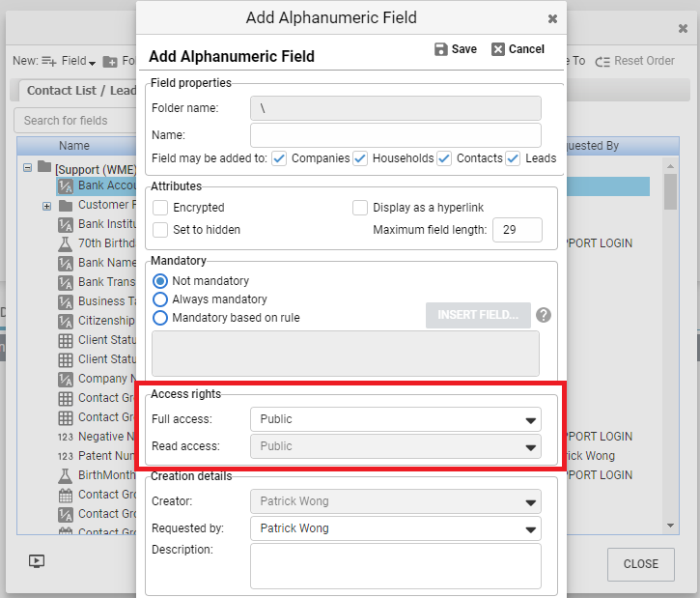
Task: Click the calendar icon beside Contact Gro
Action: [x=66, y=495]
